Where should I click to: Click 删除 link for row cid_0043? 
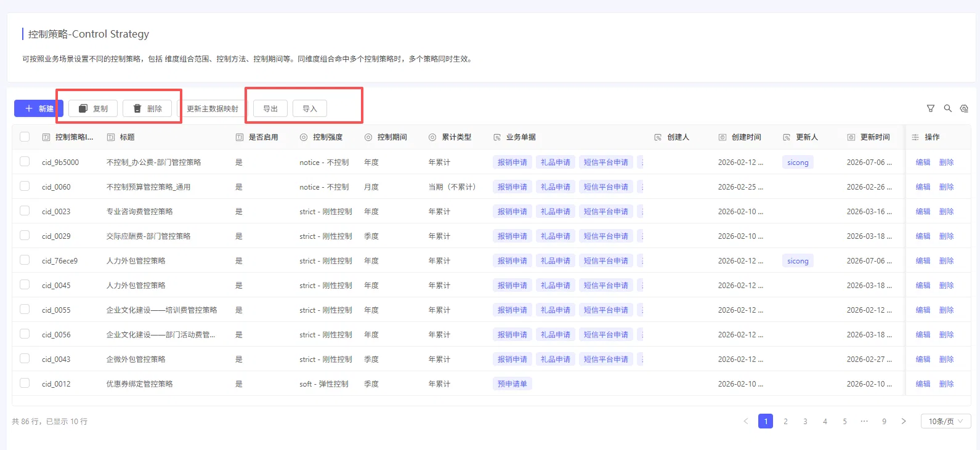pos(946,360)
